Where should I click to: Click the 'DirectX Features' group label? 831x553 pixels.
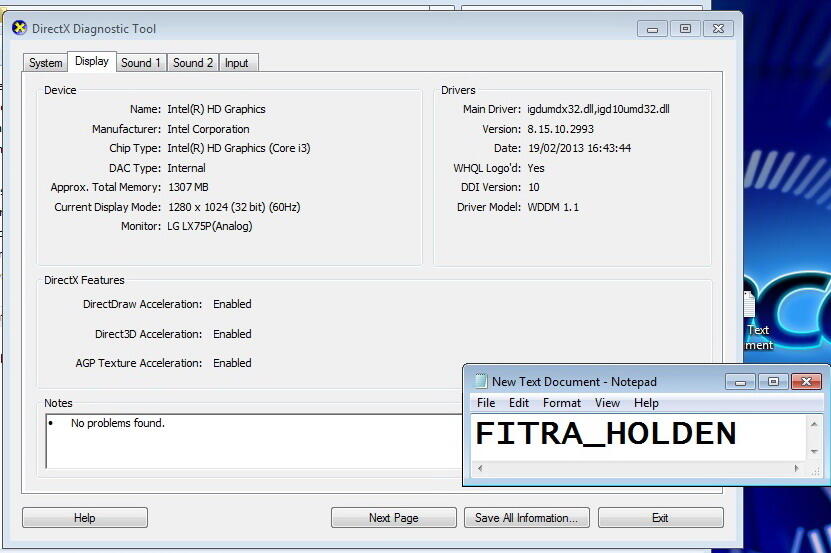pyautogui.click(x=84, y=280)
